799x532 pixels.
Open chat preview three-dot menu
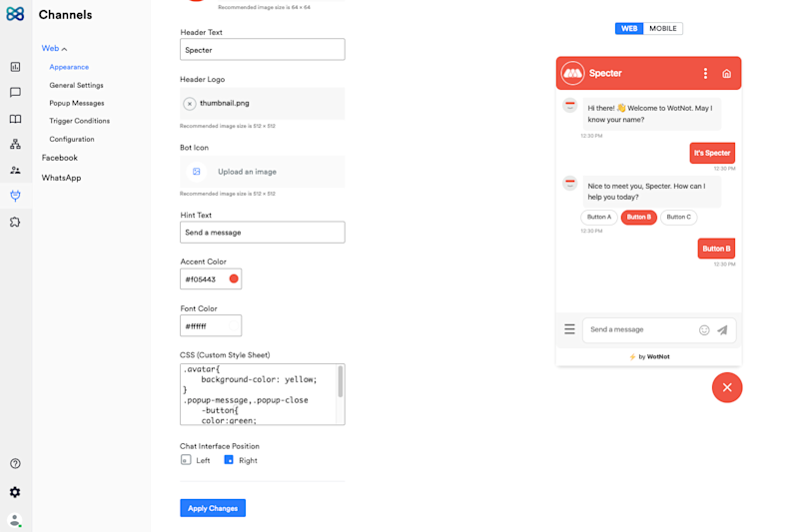(705, 73)
